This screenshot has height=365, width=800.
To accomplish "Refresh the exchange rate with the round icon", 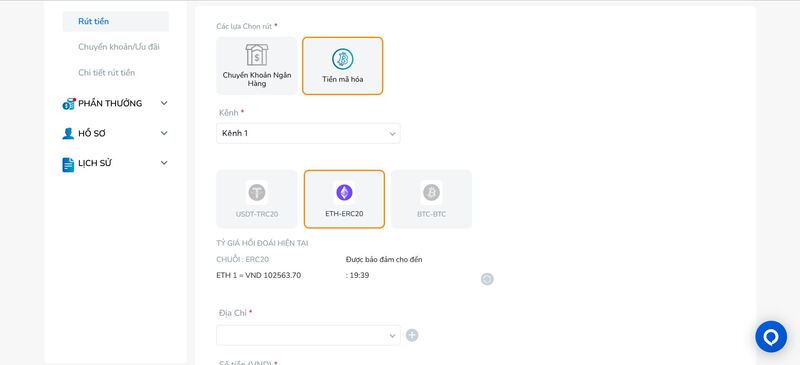I will point(487,279).
